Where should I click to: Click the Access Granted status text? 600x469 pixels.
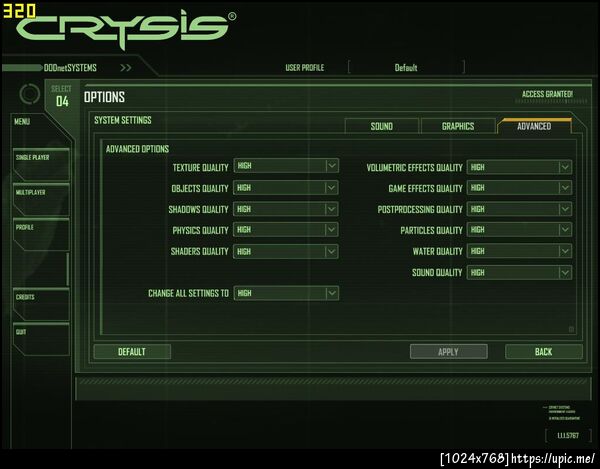click(548, 94)
